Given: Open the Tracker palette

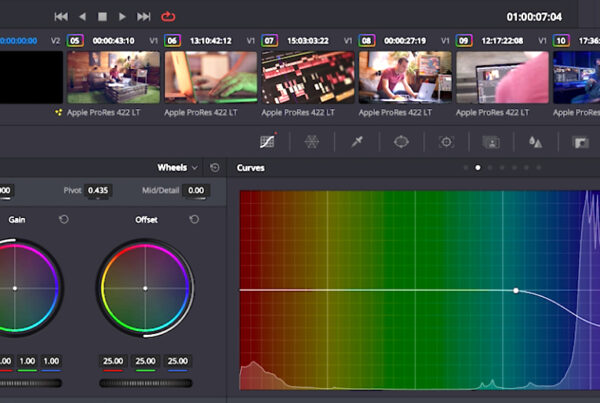Looking at the screenshot, I should click(446, 142).
